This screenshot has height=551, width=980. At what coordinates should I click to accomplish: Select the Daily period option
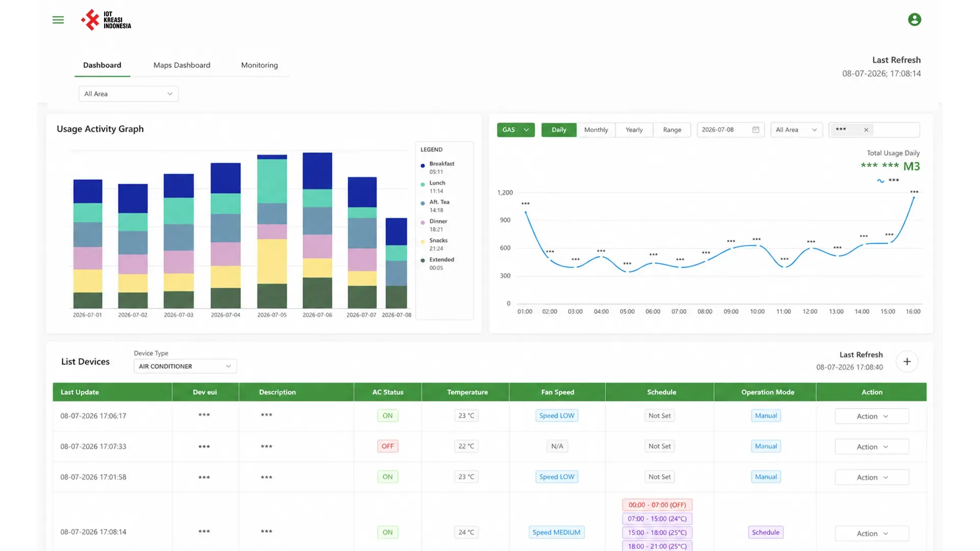click(559, 130)
